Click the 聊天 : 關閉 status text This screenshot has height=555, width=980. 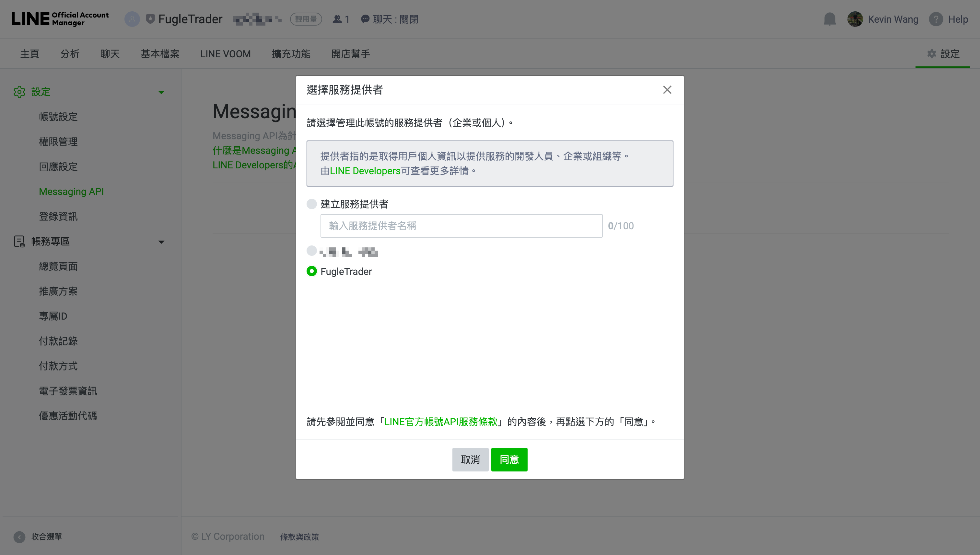click(396, 19)
